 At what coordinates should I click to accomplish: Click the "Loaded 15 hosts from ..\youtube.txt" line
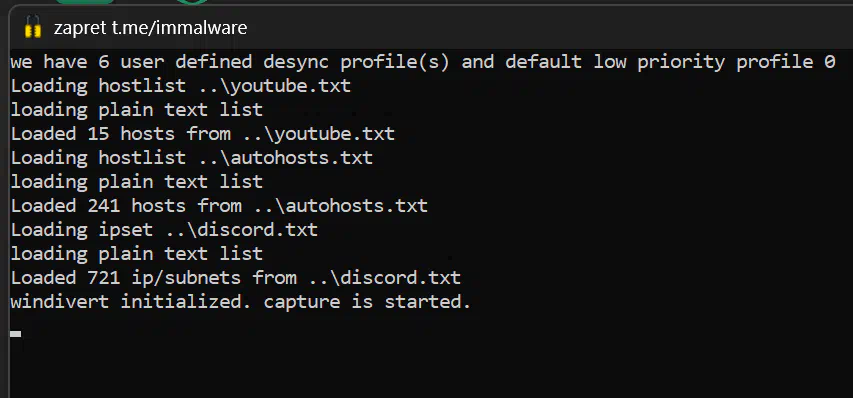tap(202, 134)
